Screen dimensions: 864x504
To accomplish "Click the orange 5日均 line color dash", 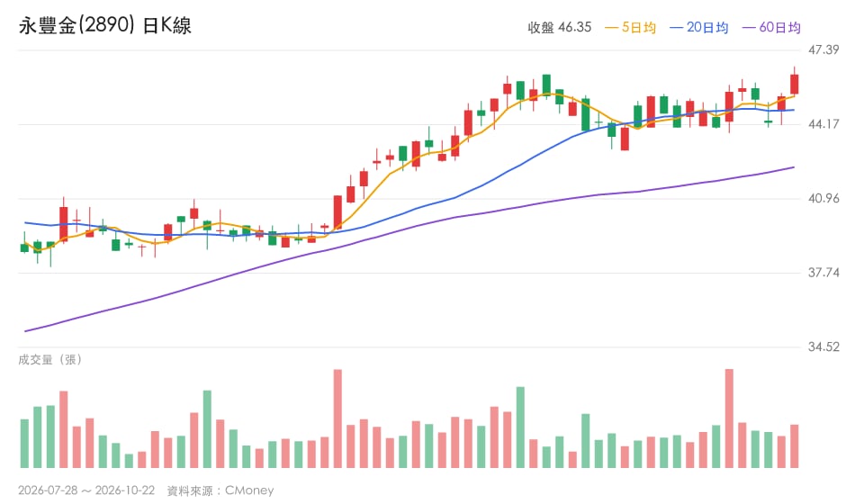I will [x=612, y=28].
